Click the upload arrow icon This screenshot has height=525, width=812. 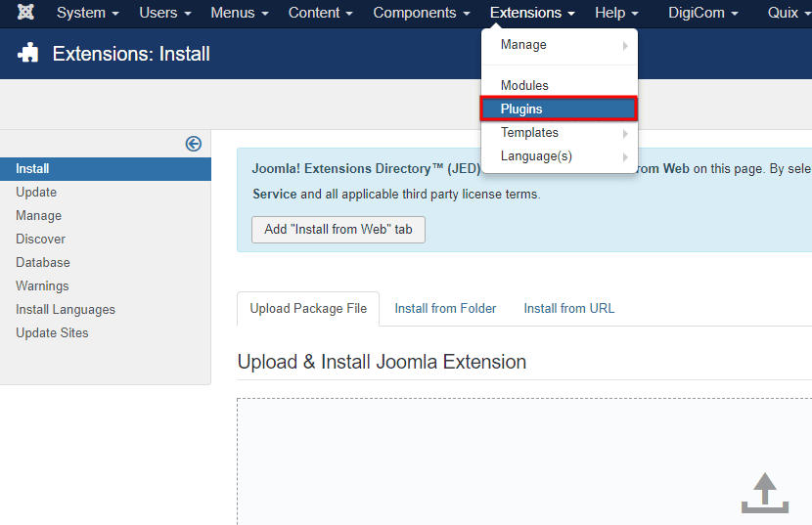764,493
